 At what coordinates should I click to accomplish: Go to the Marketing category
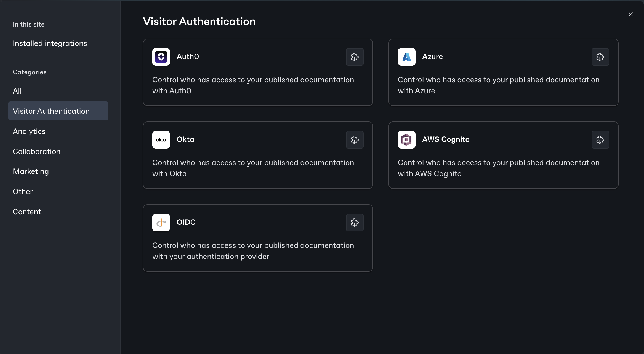pos(31,171)
